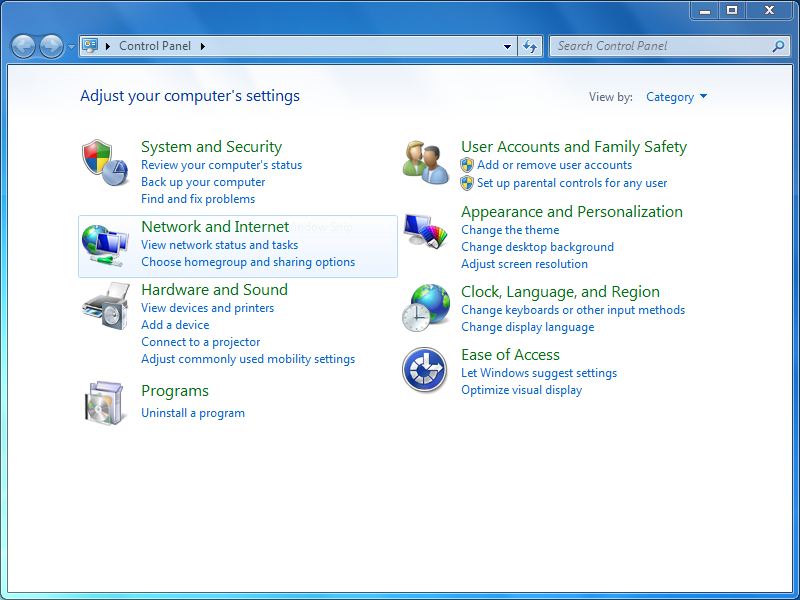Open Find and fix problems
The height and width of the screenshot is (600, 800).
[x=198, y=198]
